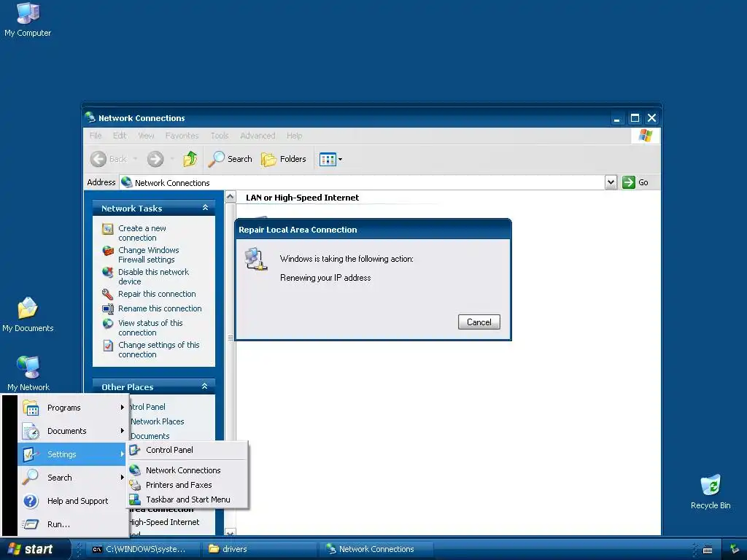
Task: Click the My Network desktop icon
Action: click(28, 374)
